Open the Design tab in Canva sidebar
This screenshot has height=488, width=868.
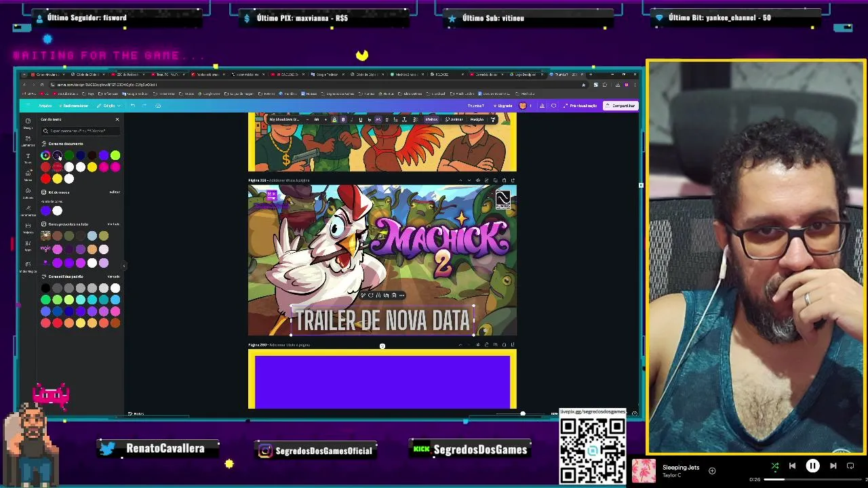tap(28, 122)
